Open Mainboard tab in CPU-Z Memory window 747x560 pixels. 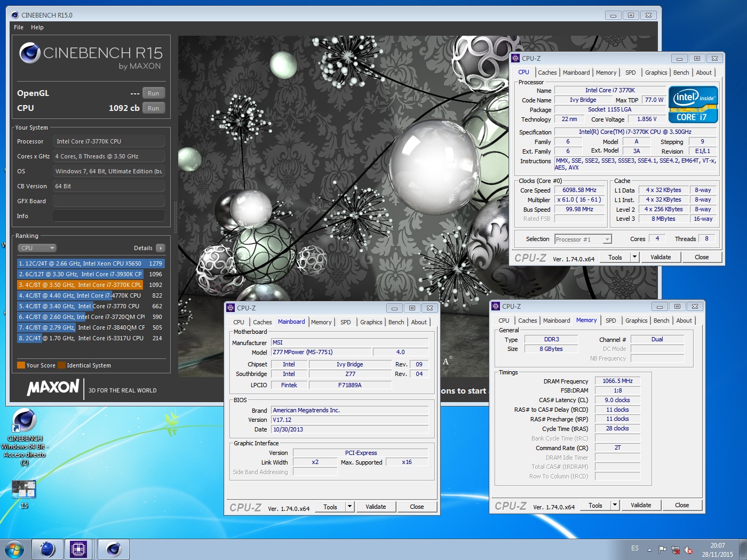(x=557, y=321)
